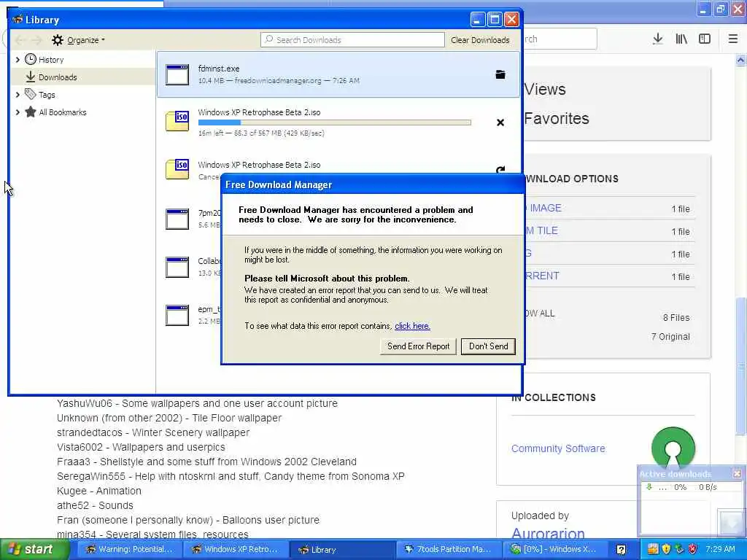Click the question mark tray icon
The width and height of the screenshot is (747, 560).
pyautogui.click(x=622, y=550)
